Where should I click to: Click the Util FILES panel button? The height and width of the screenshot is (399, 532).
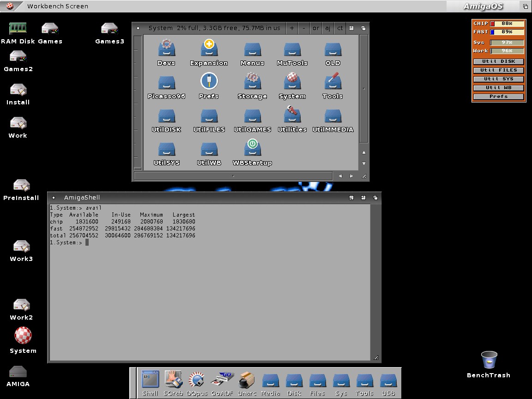tap(498, 70)
